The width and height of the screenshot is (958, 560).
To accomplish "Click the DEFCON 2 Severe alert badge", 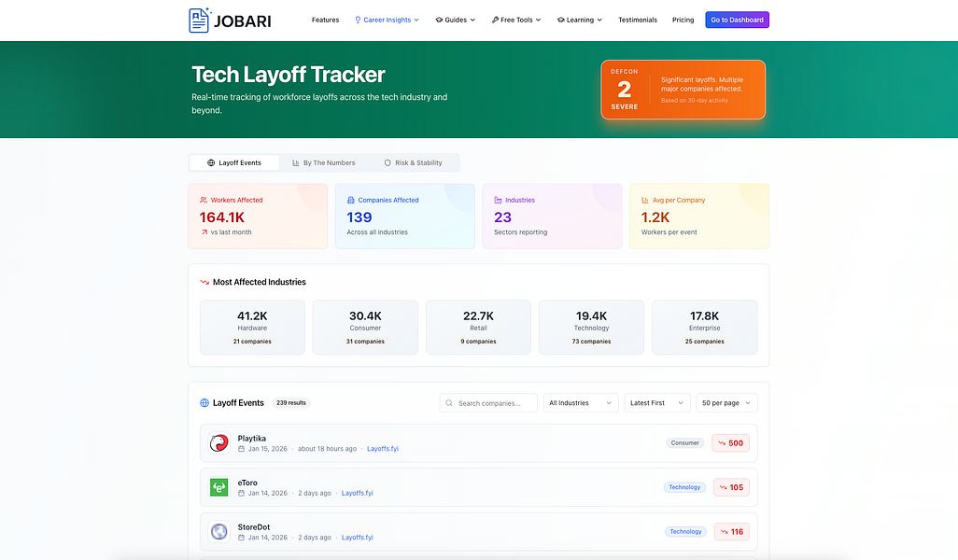I will pyautogui.click(x=683, y=90).
